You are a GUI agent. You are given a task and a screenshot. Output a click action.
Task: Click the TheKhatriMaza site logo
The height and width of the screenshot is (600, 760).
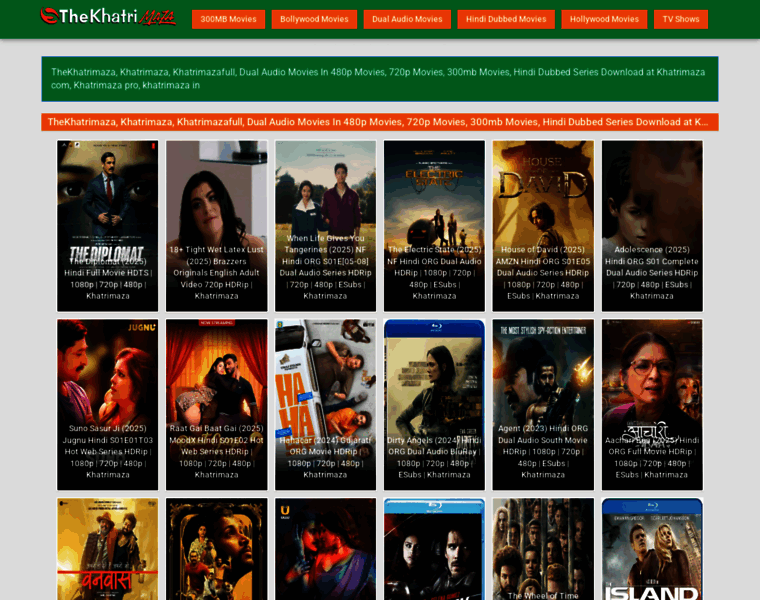[108, 17]
